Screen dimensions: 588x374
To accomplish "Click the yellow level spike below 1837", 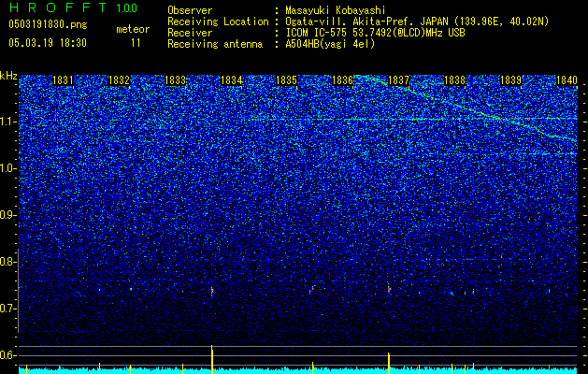I will (x=389, y=363).
